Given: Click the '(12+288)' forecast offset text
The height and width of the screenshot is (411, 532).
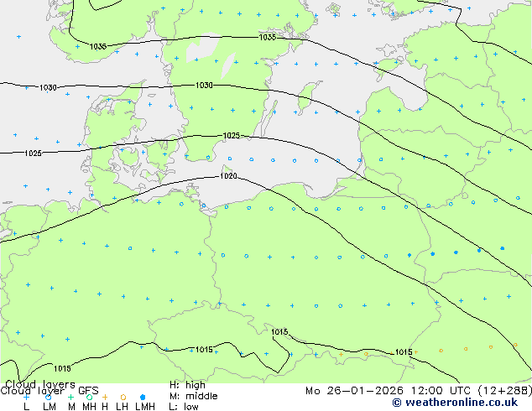Looking at the screenshot, I should point(505,391).
